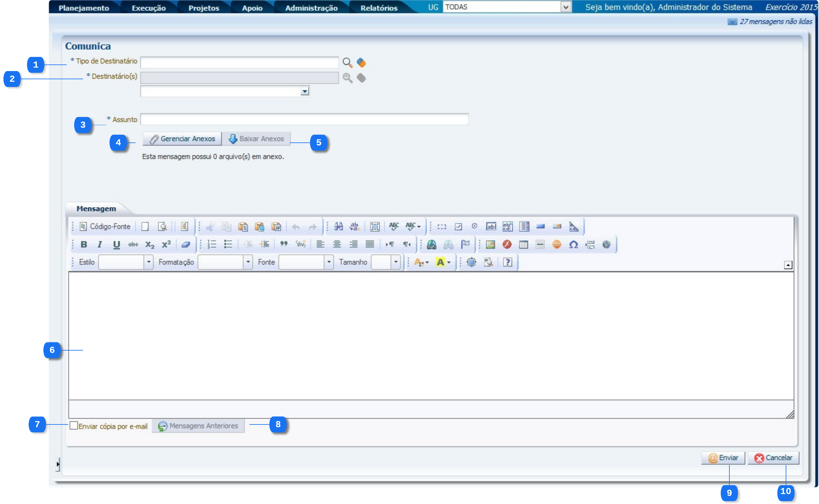
Task: Enable Enviar cópia por e-mail checkbox
Action: click(74, 426)
